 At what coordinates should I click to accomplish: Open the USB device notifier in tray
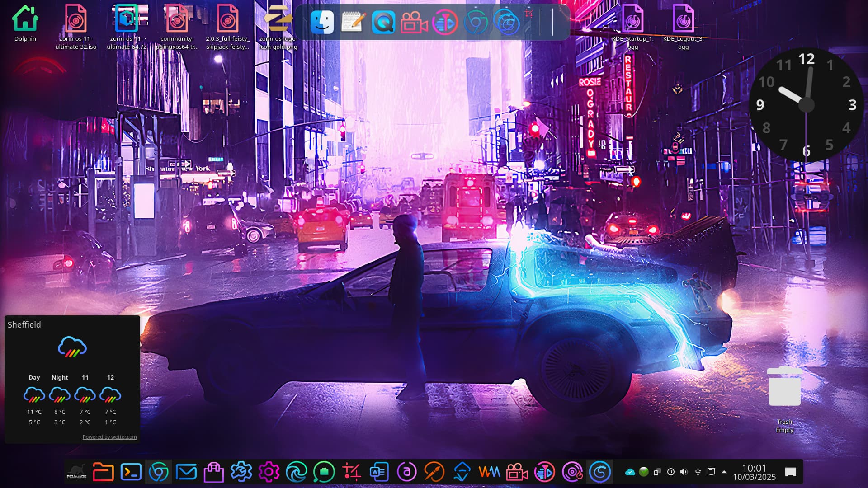coord(698,472)
